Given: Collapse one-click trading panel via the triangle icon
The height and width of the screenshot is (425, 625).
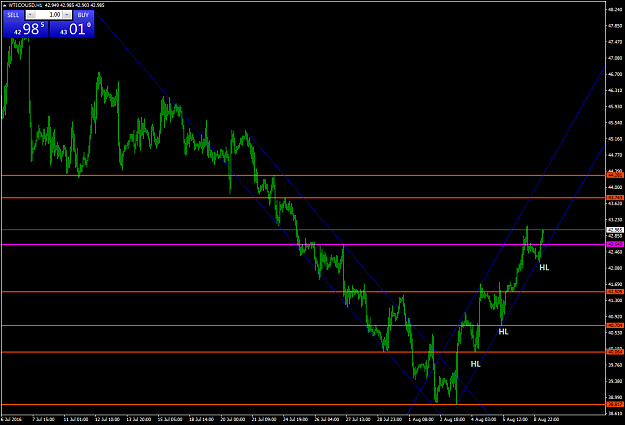Looking at the screenshot, I should (5, 5).
